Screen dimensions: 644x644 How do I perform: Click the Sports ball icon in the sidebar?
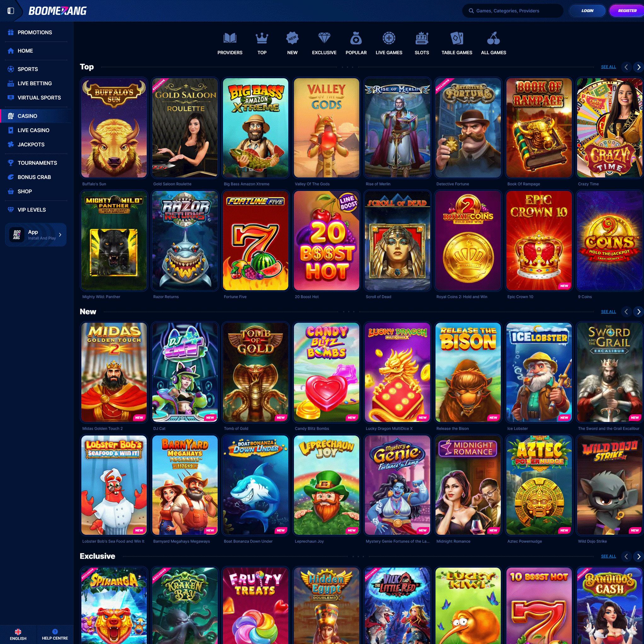click(11, 69)
